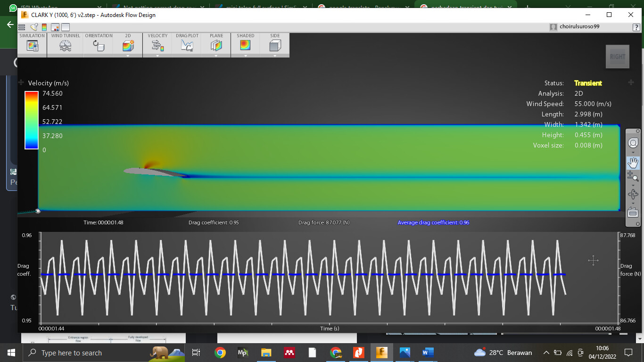Click the Wind Tunnel icon
This screenshot has width=644, height=362.
(65, 45)
